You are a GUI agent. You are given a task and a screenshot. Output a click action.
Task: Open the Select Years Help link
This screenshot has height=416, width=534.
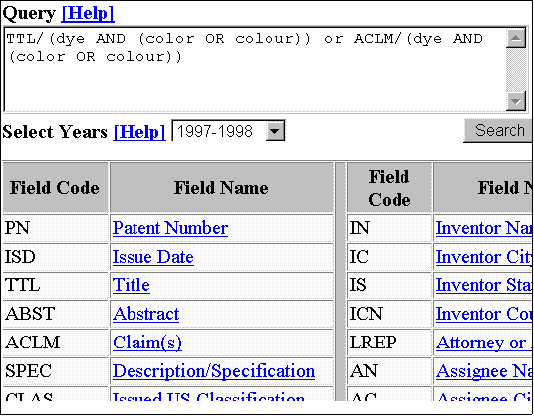pyautogui.click(x=139, y=132)
